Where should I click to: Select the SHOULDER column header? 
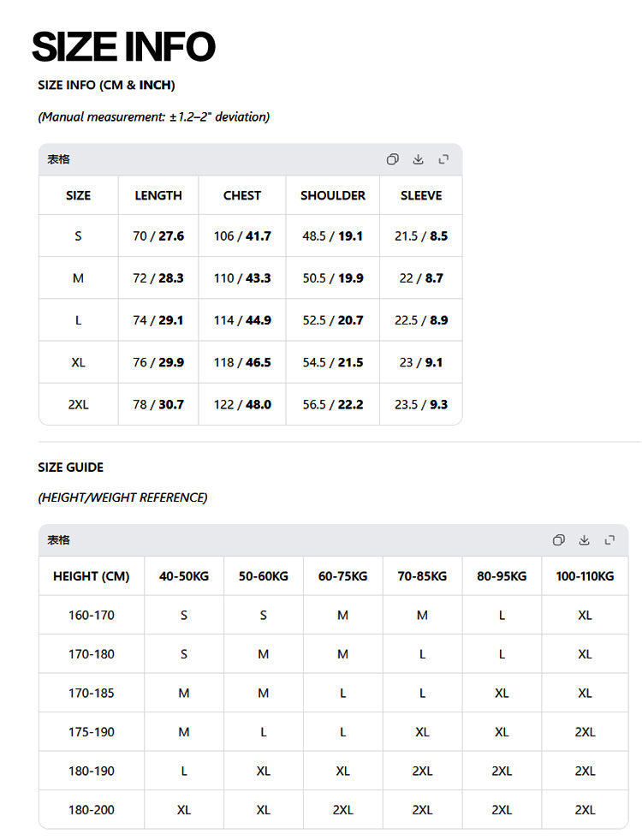coord(333,195)
